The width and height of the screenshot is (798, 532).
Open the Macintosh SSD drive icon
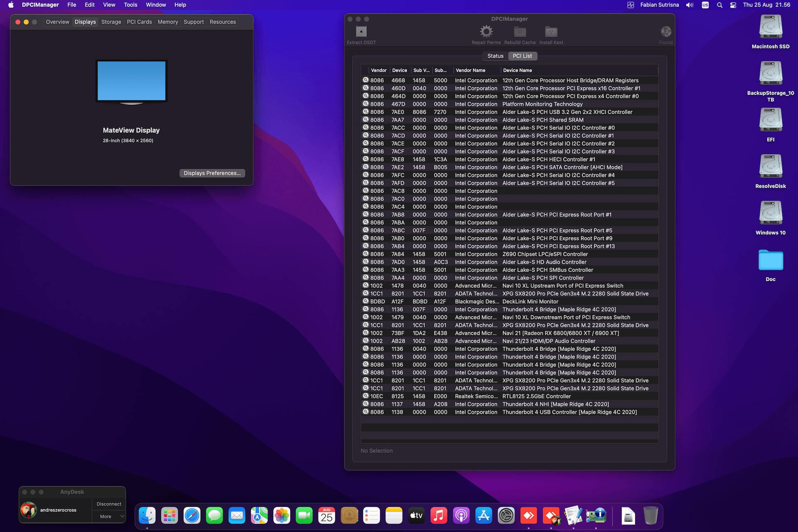click(770, 27)
